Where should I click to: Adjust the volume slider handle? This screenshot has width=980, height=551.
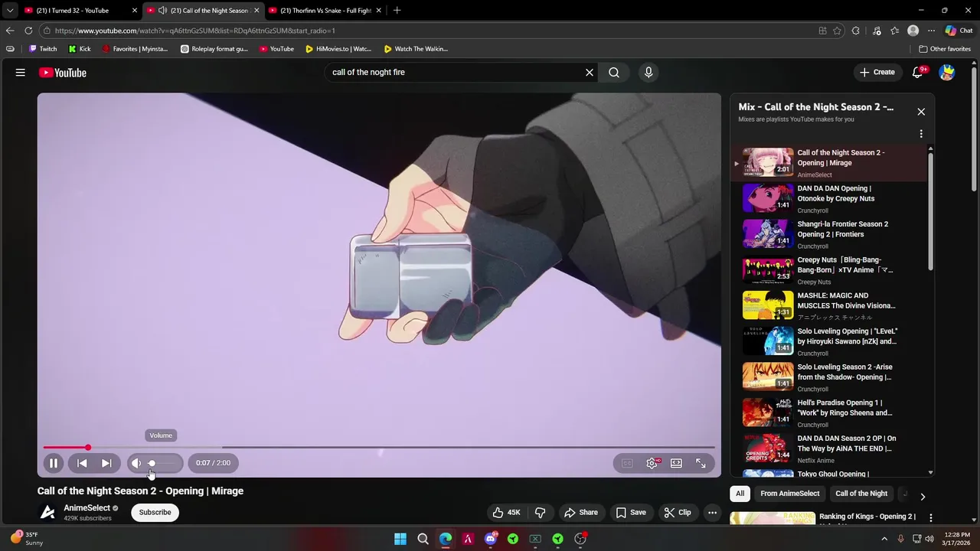pos(152,463)
